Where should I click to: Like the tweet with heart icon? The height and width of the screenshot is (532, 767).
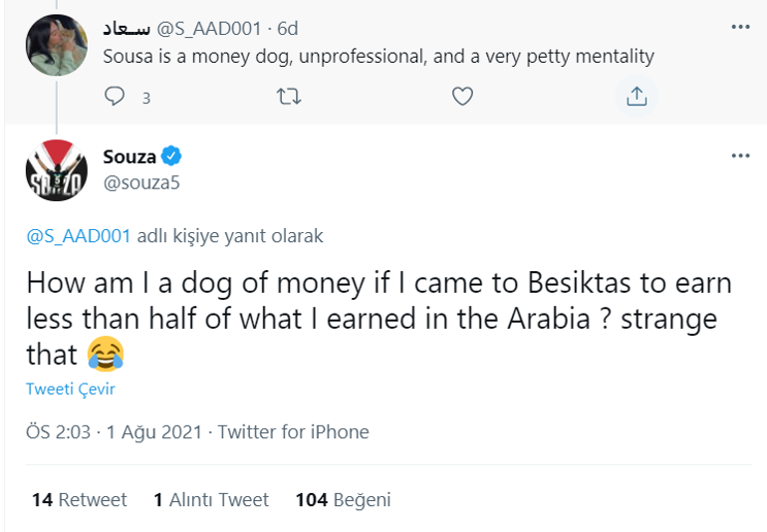click(x=462, y=97)
